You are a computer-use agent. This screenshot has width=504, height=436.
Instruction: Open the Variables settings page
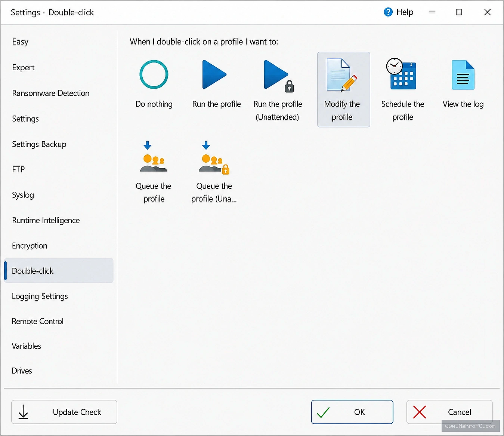click(x=59, y=346)
